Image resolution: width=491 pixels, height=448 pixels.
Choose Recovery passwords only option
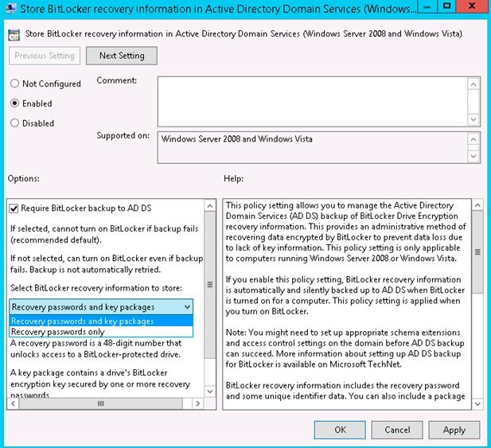click(x=101, y=332)
